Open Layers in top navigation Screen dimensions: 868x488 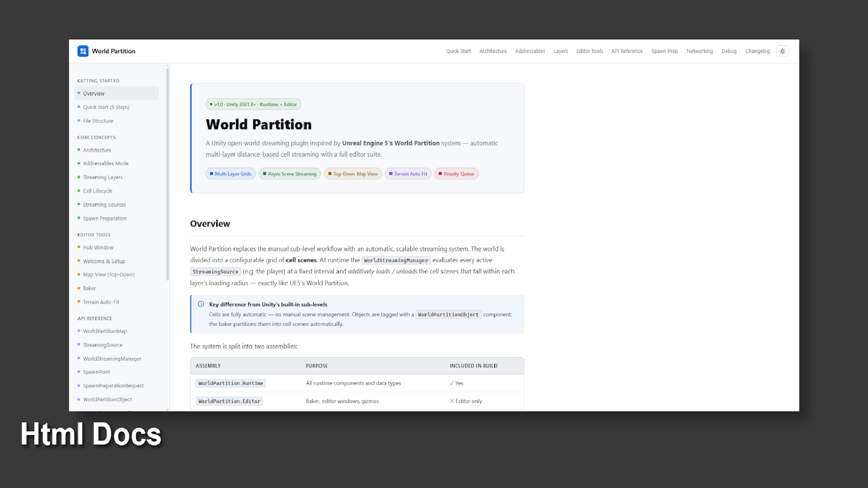point(561,51)
